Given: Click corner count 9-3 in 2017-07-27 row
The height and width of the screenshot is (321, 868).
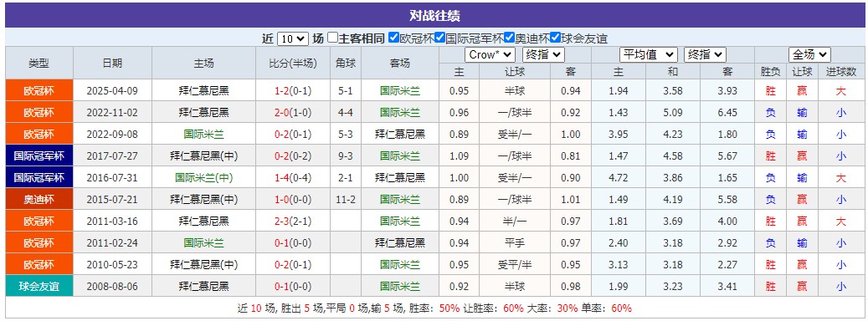Looking at the screenshot, I should (346, 155).
